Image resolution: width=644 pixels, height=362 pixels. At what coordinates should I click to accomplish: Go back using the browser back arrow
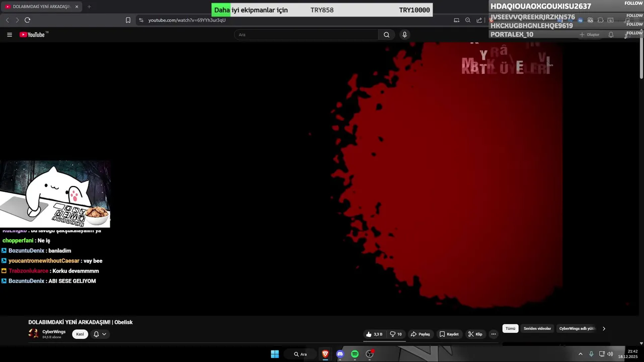[x=7, y=20]
